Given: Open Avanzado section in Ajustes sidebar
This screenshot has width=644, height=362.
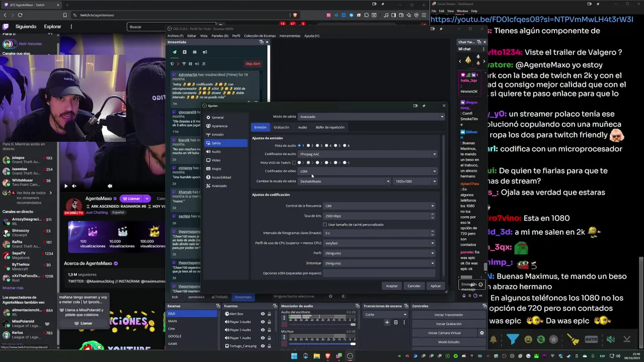Looking at the screenshot, I should pyautogui.click(x=226, y=186).
